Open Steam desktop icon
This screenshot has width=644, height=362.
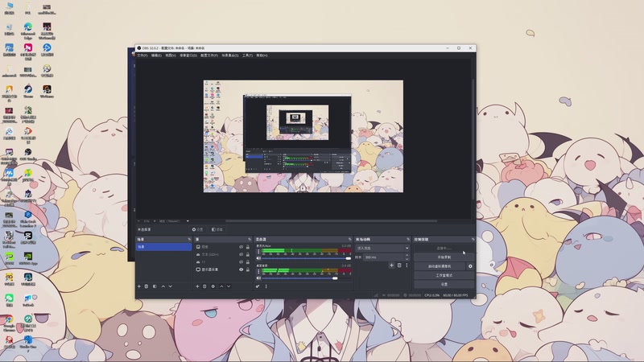[28, 91]
